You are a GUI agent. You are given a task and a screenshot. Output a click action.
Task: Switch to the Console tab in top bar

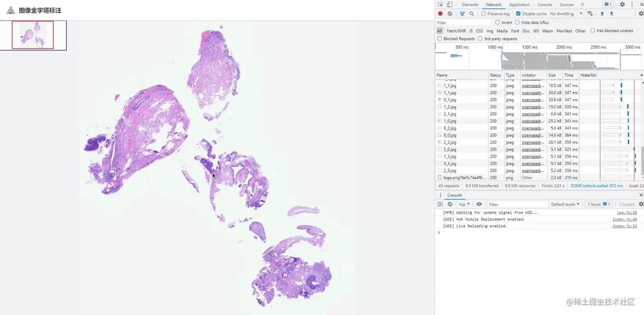pos(544,5)
